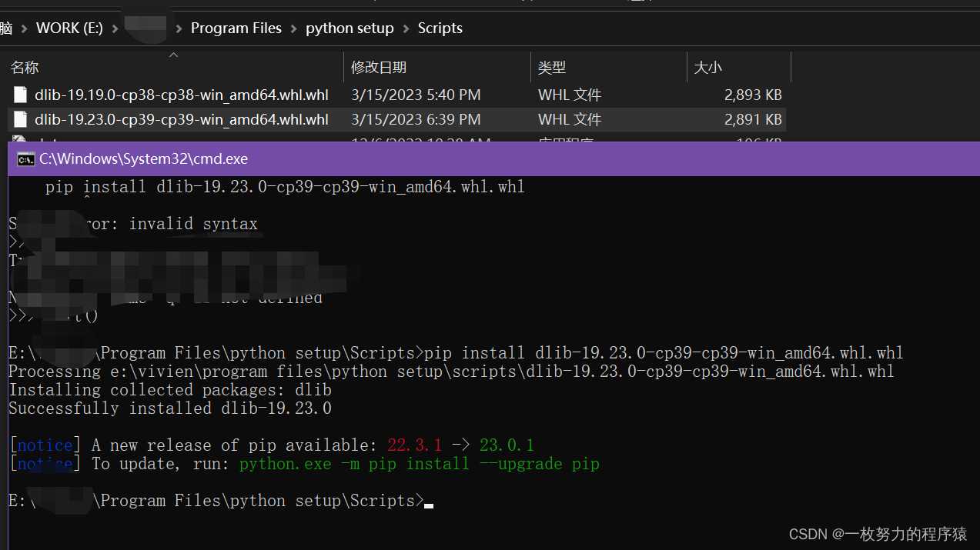Click the cmd.exe icon in the title bar
980x550 pixels.
25,158
